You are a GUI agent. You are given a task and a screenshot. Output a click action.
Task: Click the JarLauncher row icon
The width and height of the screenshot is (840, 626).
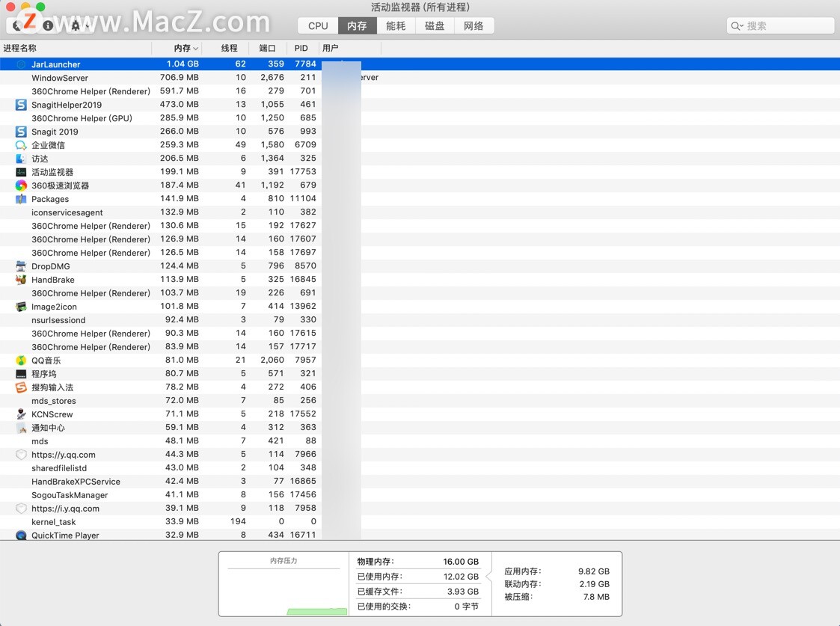[x=21, y=64]
